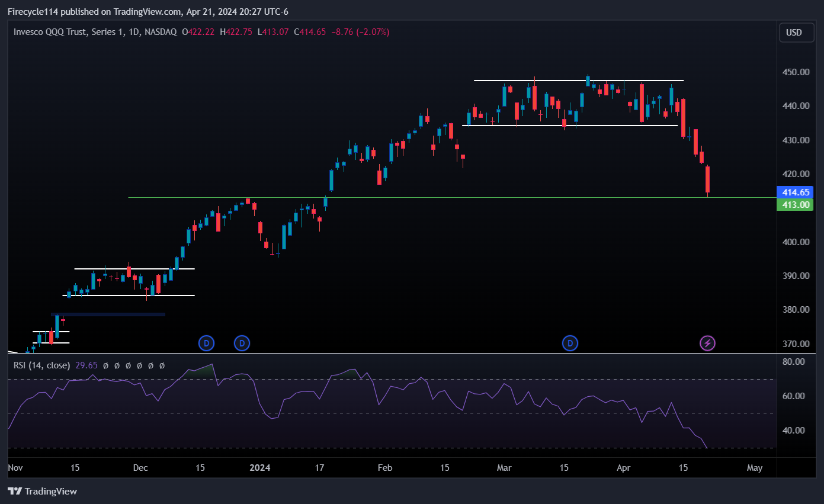Screen dimensions: 824x504
Task: Click the 450.00 price axis label
Action: click(x=796, y=72)
